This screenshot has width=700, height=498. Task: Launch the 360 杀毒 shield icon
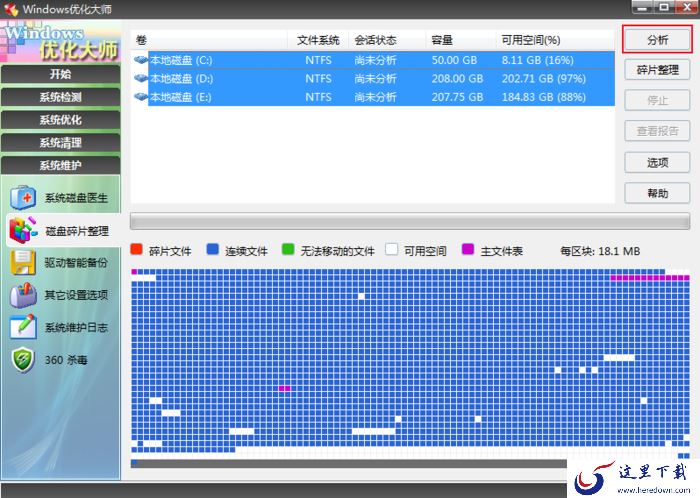(23, 360)
